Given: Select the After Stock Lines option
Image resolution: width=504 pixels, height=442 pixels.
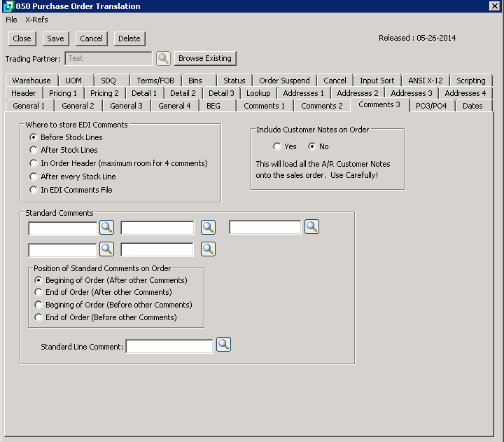Looking at the screenshot, I should tap(34, 150).
